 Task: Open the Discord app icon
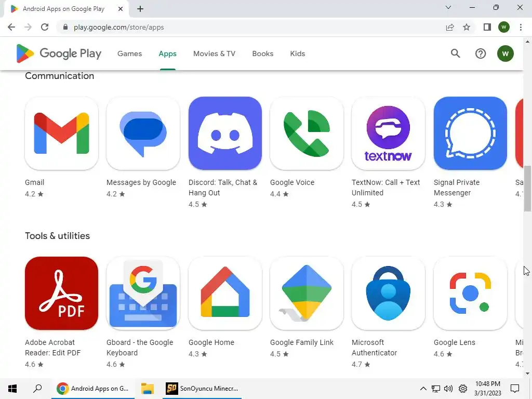point(225,134)
